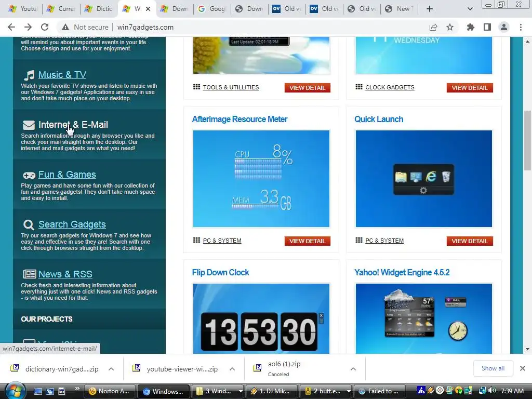Bookmark the page with the star icon
This screenshot has height=399, width=532.
pyautogui.click(x=450, y=27)
